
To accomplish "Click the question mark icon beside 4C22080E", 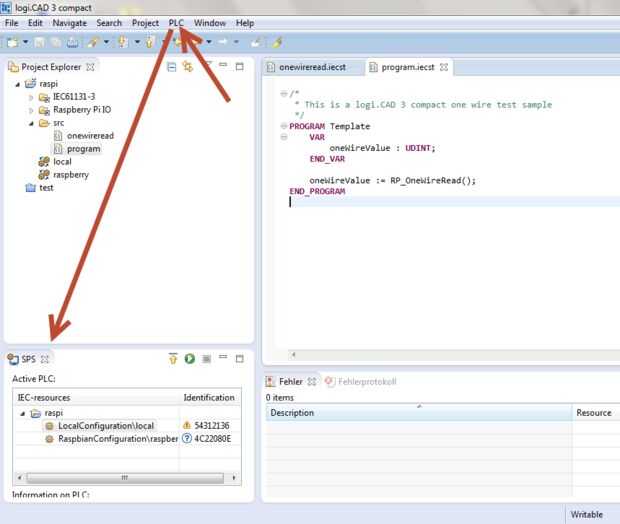I will [x=187, y=439].
